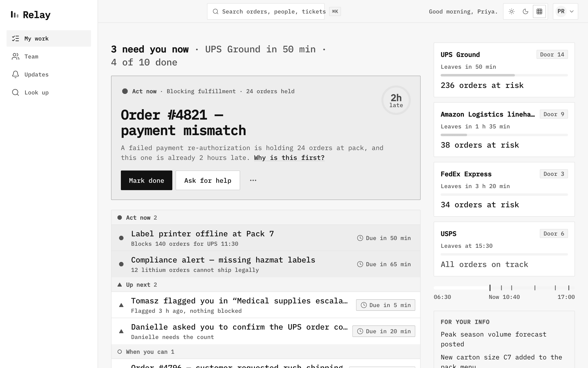Click the Door 9 badge on Amazon Logistics

pos(554,114)
